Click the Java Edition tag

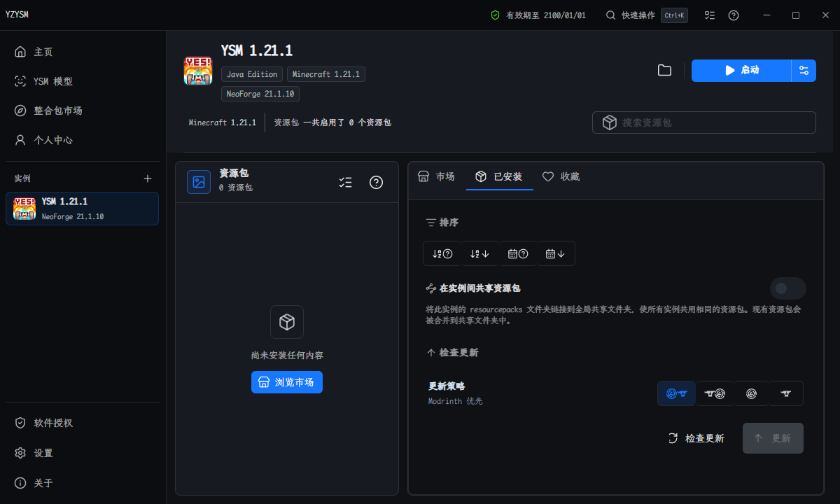252,74
